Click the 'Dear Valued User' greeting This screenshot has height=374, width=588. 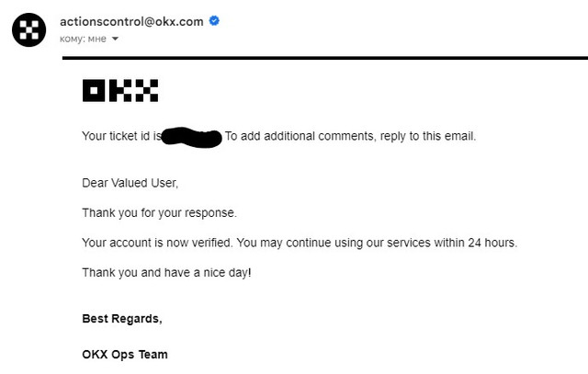(x=130, y=183)
